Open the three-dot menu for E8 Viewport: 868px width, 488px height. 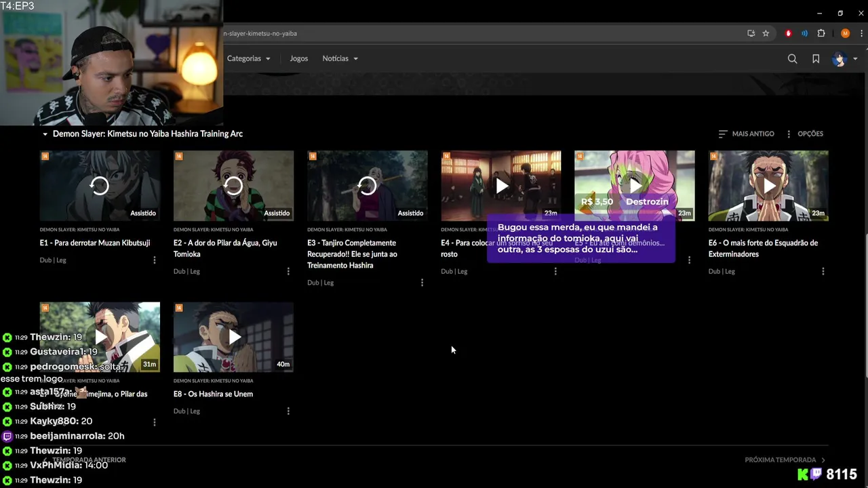click(x=288, y=411)
